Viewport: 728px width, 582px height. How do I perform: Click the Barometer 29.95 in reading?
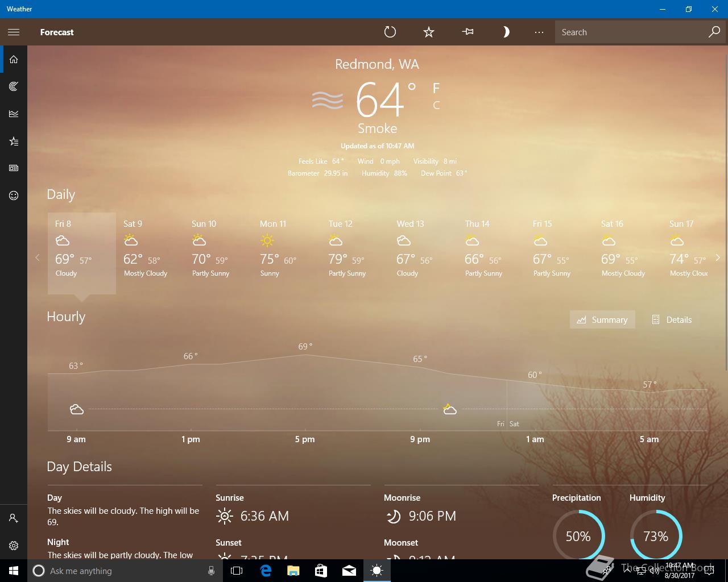point(317,173)
